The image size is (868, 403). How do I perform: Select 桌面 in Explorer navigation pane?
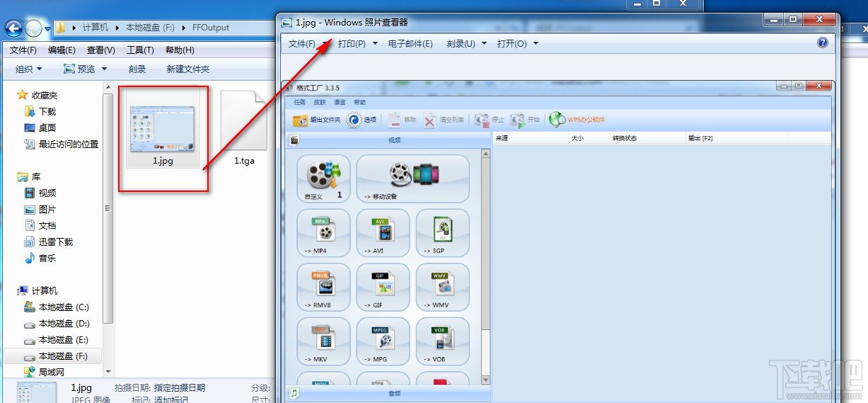point(40,127)
